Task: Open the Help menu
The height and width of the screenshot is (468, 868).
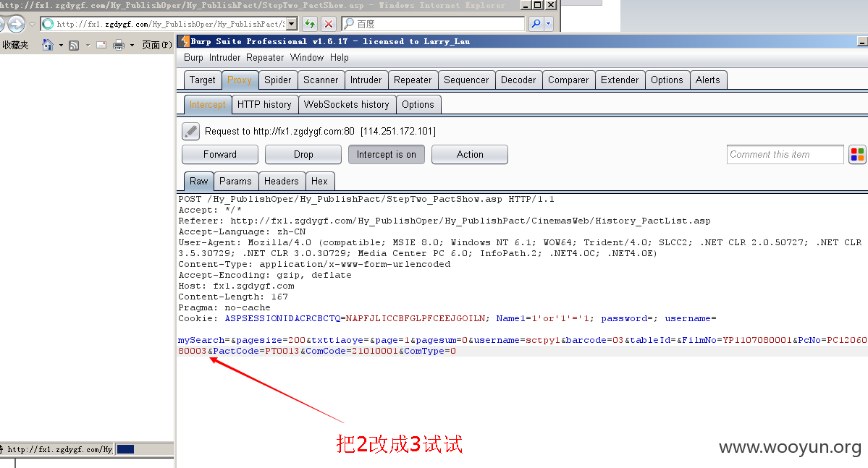Action: pos(340,58)
